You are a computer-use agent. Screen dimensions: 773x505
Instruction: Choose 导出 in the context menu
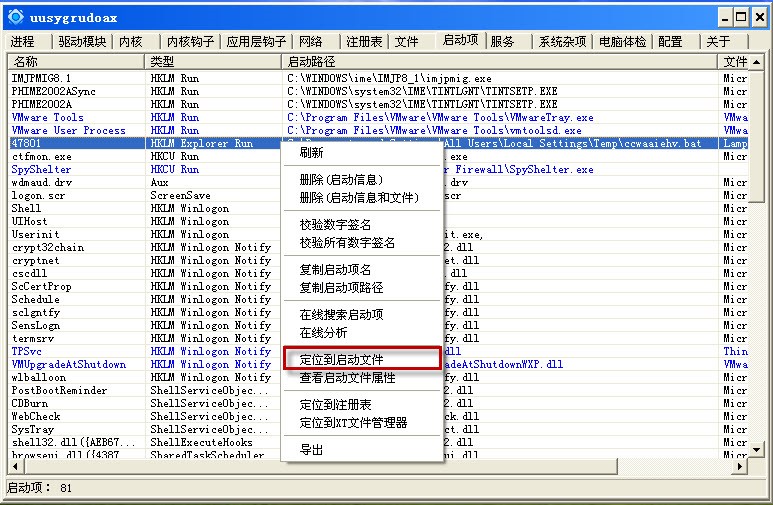pyautogui.click(x=362, y=450)
